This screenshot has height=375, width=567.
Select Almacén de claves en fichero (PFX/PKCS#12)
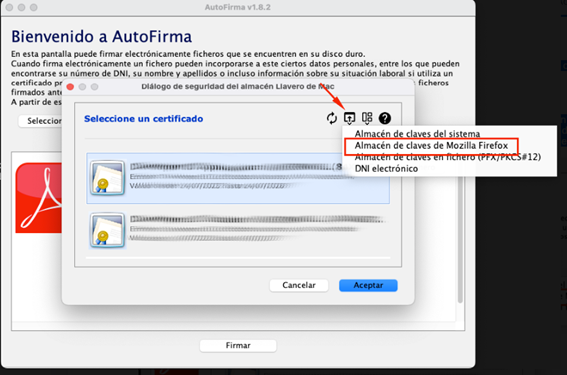tap(448, 157)
